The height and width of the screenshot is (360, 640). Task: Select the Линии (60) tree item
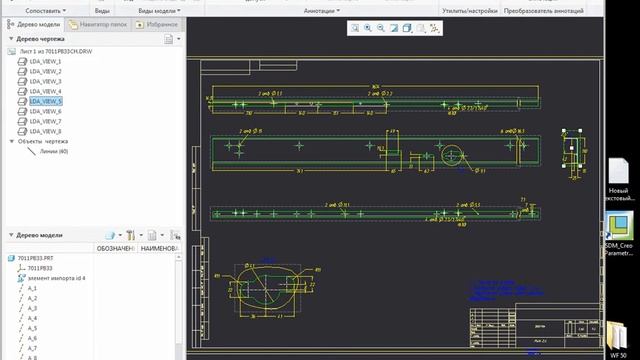pyautogui.click(x=54, y=151)
